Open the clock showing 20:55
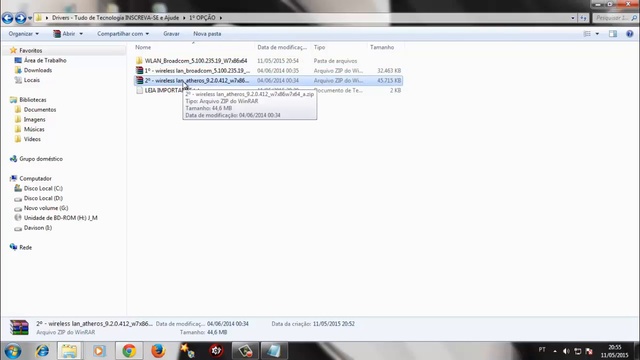 [614, 351]
